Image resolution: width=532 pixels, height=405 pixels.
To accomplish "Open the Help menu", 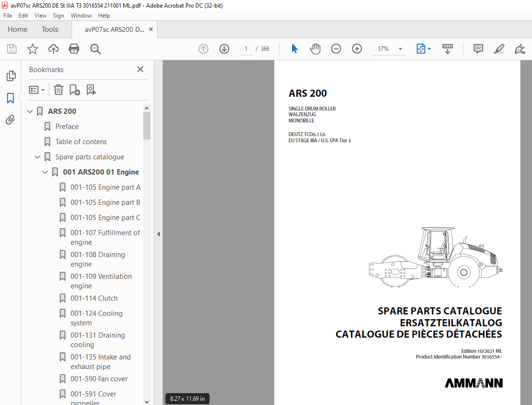I will [x=104, y=16].
